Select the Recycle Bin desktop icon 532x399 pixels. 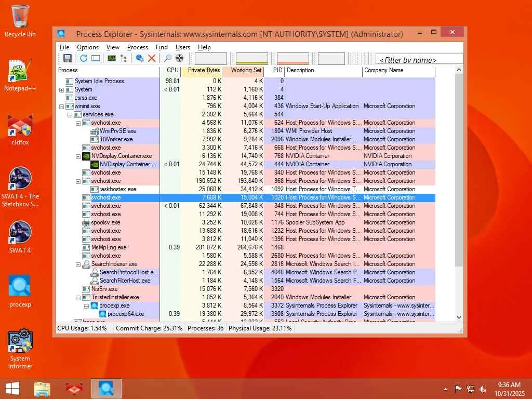[x=20, y=21]
